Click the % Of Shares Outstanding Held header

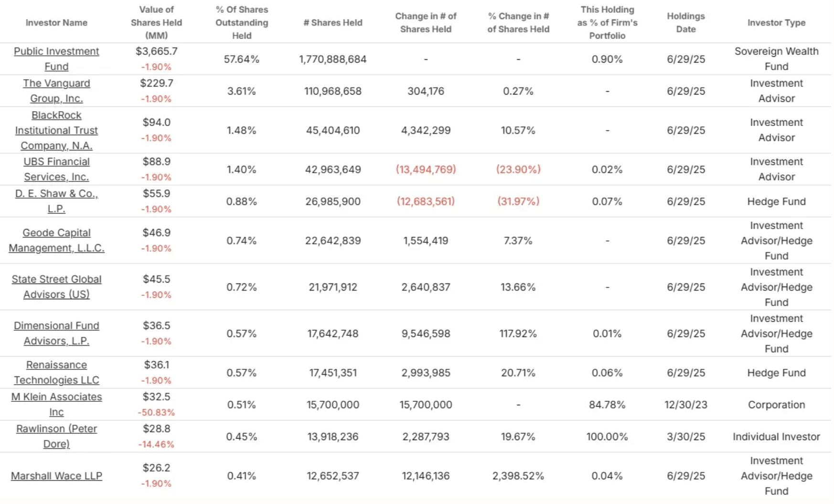pos(242,22)
